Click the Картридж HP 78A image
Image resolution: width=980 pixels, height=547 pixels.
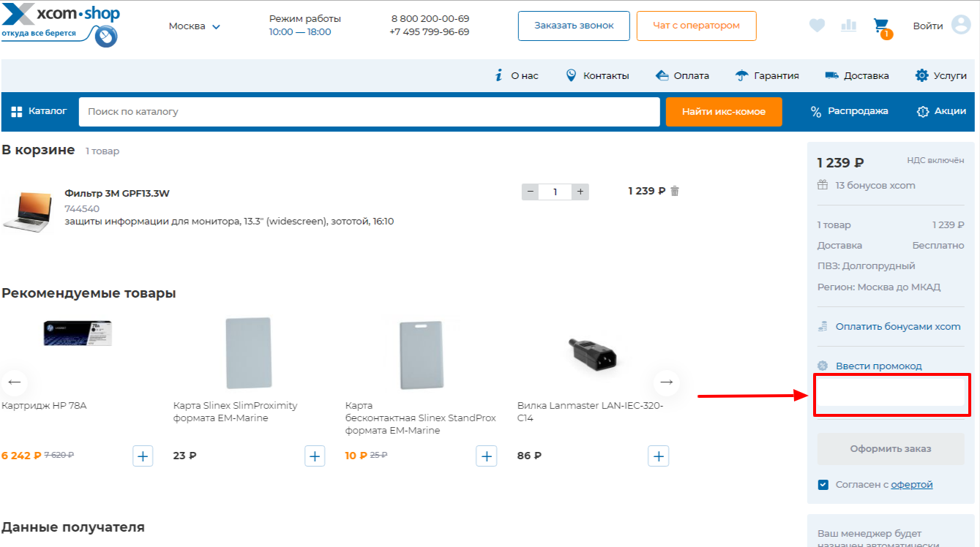78,332
